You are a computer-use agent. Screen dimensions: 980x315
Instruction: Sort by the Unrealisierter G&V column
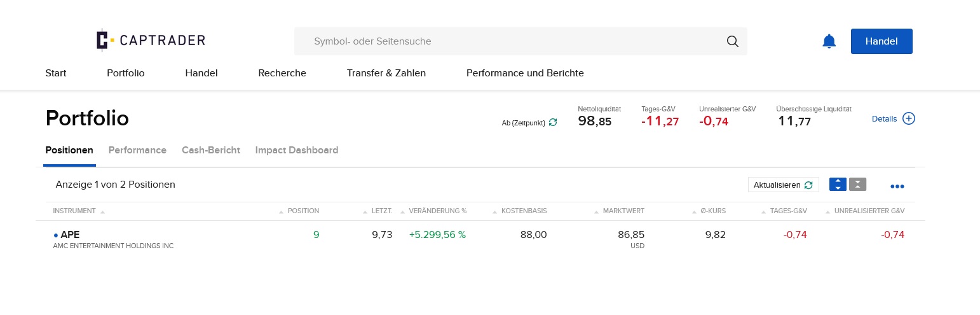click(x=869, y=211)
